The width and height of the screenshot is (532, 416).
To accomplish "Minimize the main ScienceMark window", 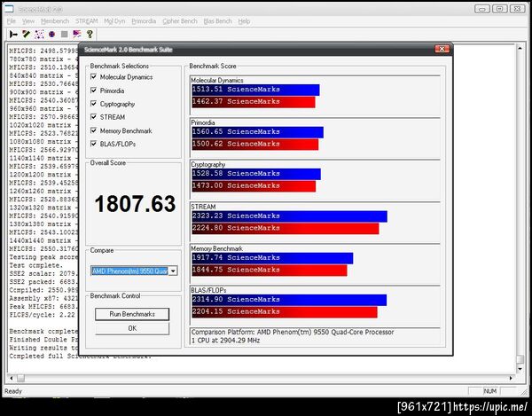I will coord(482,9).
